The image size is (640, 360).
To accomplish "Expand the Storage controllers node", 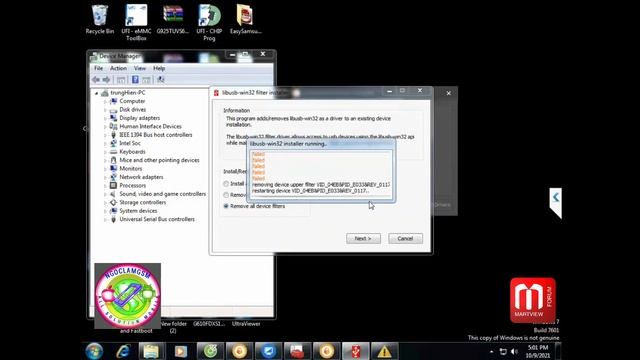I will tap(105, 202).
